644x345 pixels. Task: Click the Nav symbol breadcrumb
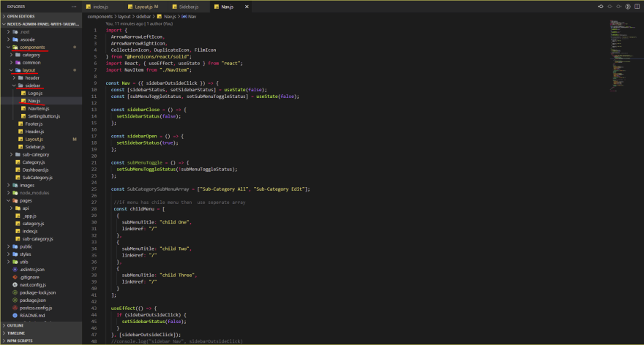pyautogui.click(x=189, y=17)
